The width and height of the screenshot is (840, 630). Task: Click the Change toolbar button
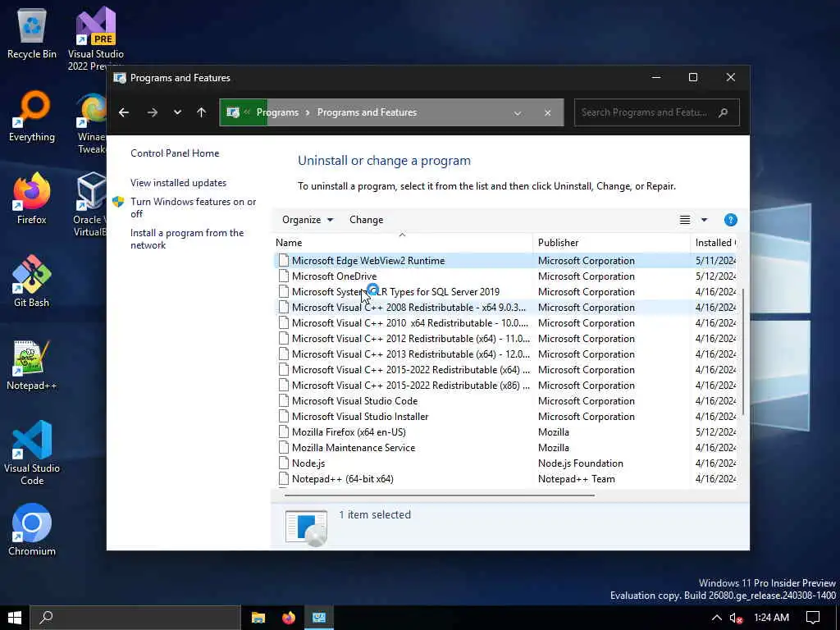367,220
